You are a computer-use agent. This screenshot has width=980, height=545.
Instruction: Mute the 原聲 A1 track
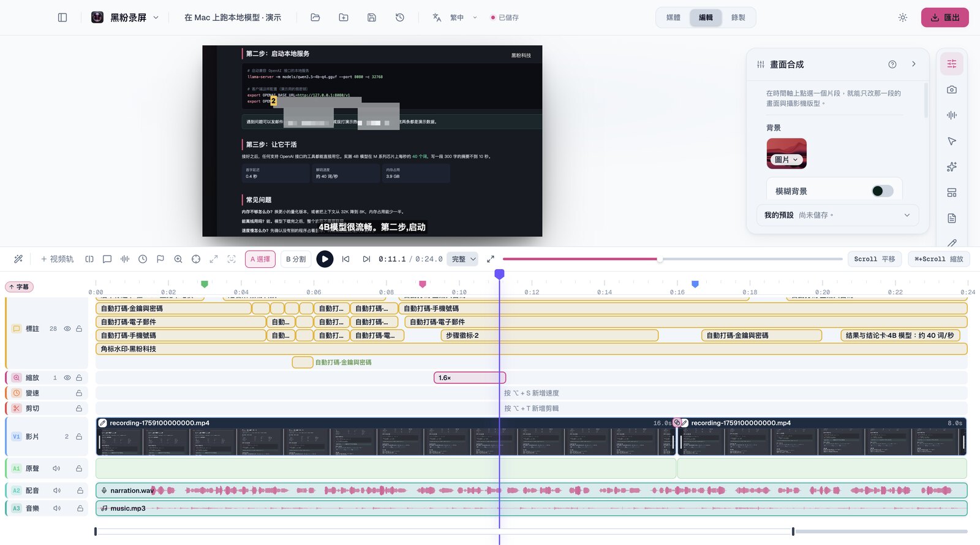coord(56,468)
